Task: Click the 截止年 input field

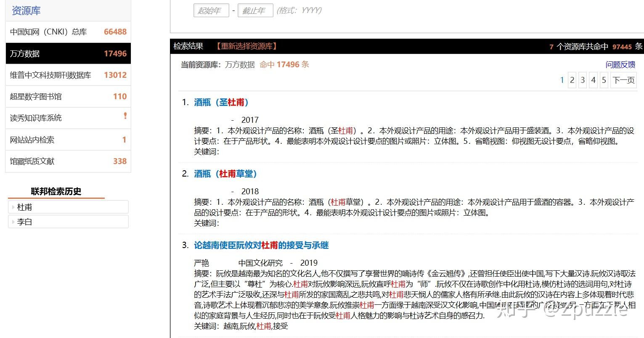Action: click(x=255, y=11)
